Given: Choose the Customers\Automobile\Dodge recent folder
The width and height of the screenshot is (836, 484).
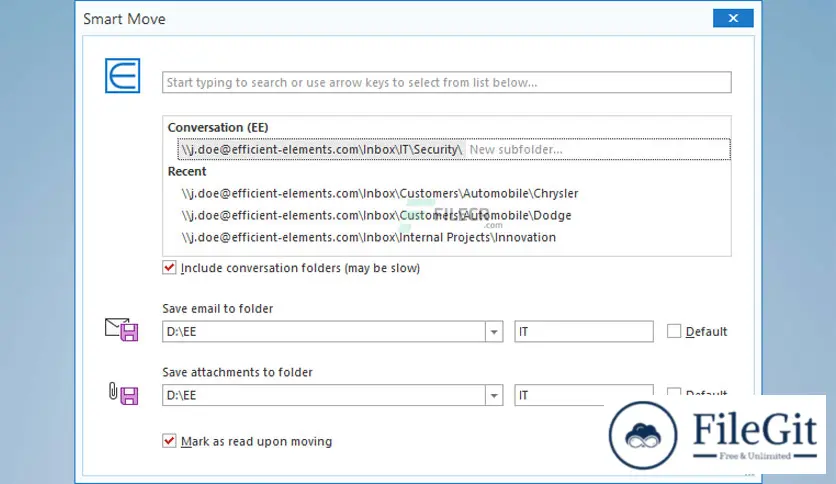Looking at the screenshot, I should (376, 215).
